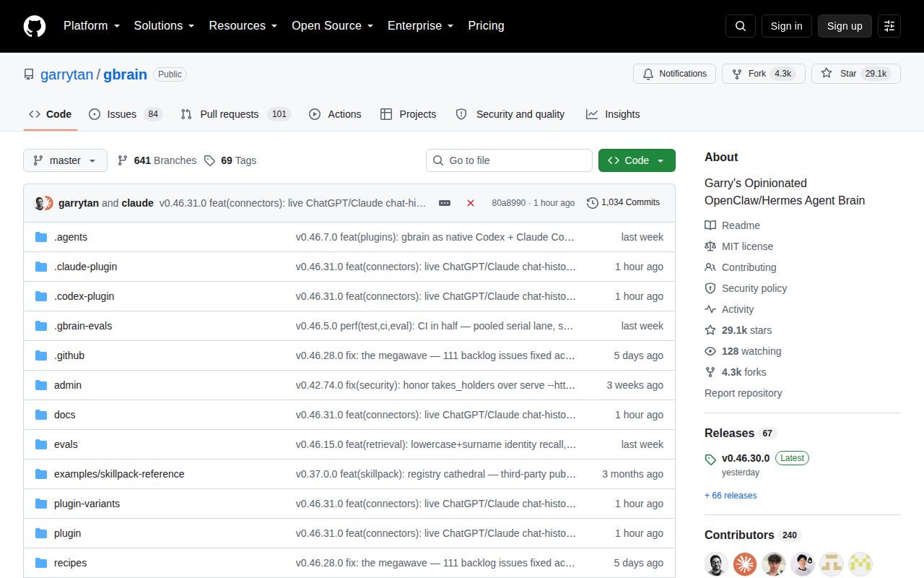924x578 pixels.
Task: Expand the Open Source menu
Action: pyautogui.click(x=332, y=26)
